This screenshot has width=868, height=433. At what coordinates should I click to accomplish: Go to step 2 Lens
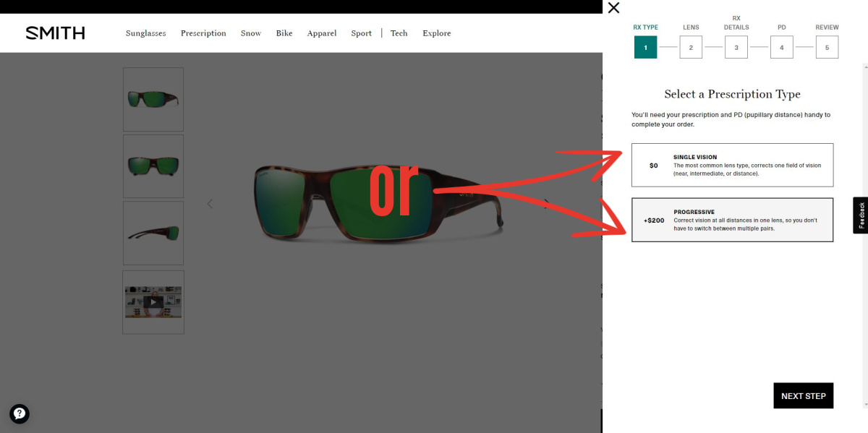691,48
